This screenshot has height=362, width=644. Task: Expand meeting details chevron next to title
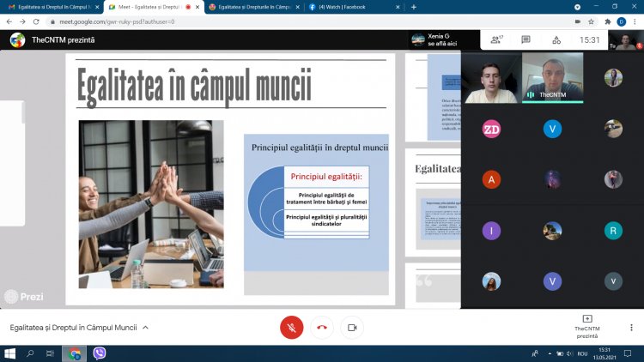(145, 328)
